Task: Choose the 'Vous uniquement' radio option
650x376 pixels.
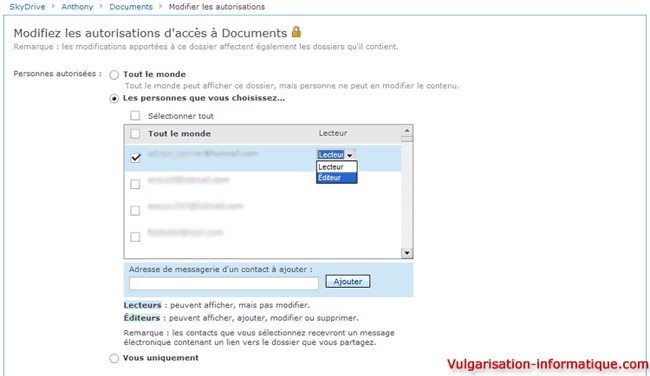Action: coord(114,359)
